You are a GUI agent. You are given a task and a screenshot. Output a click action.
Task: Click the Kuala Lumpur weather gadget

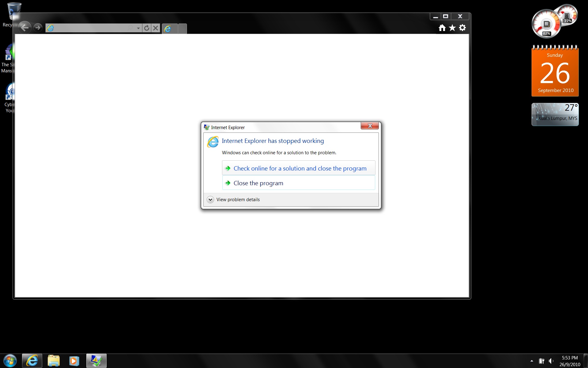pyautogui.click(x=555, y=114)
